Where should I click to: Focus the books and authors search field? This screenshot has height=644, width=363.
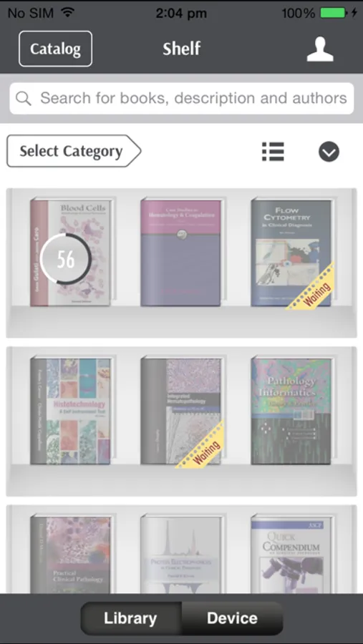[x=181, y=99]
